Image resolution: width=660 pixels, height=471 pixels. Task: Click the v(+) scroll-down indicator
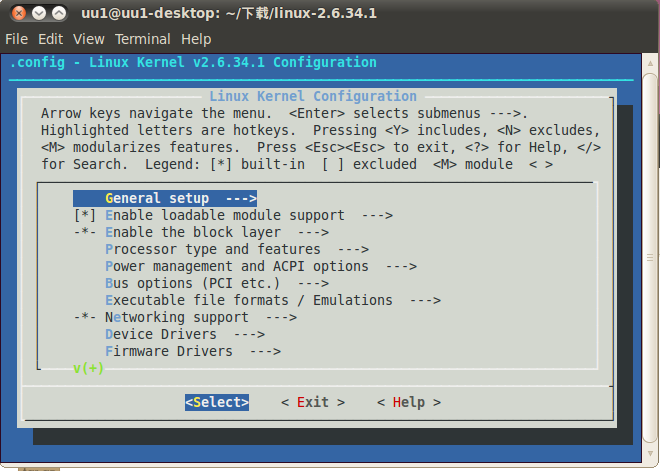tap(88, 368)
